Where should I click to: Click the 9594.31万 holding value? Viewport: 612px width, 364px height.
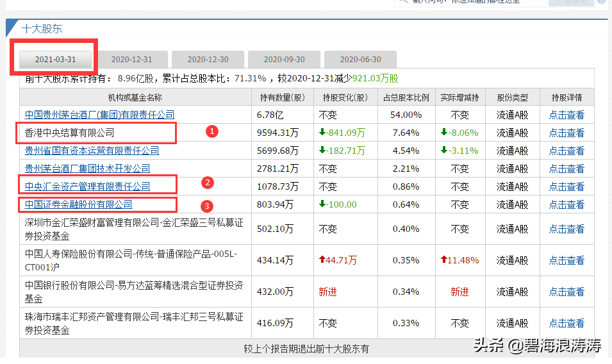click(x=277, y=133)
